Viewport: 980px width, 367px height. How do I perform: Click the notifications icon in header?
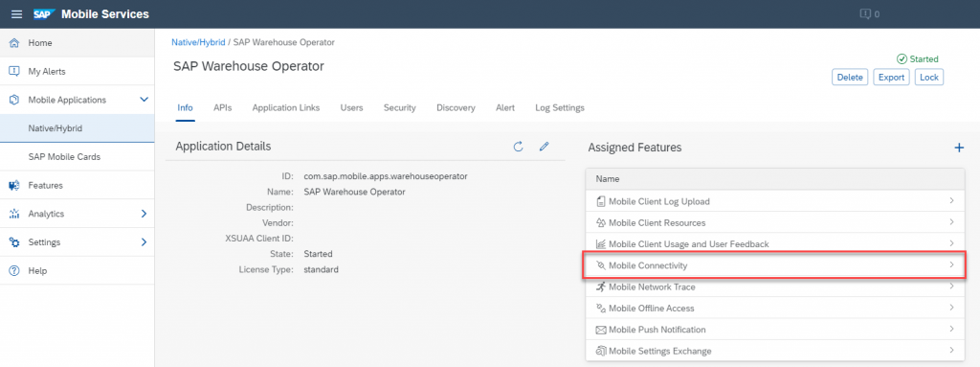(865, 13)
